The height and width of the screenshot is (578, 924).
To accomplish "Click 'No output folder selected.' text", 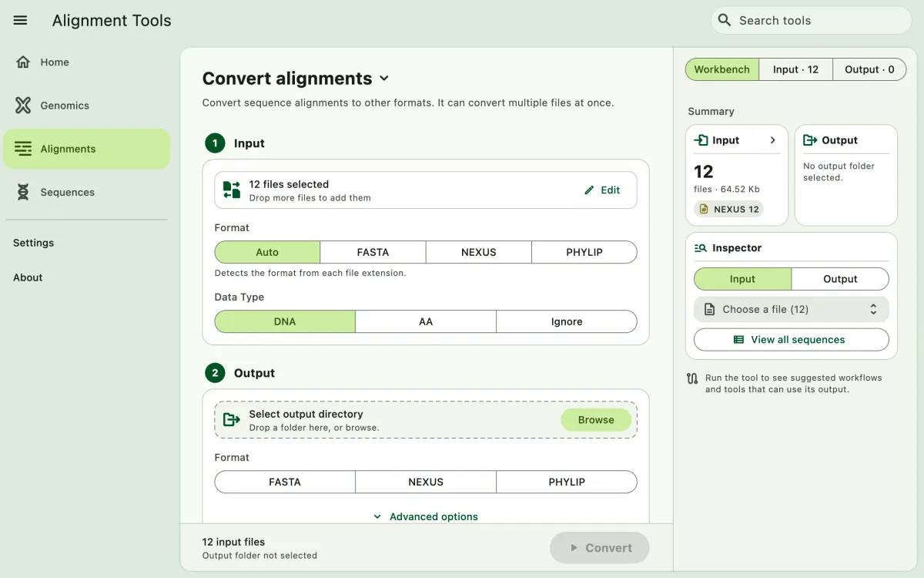I will [x=839, y=172].
